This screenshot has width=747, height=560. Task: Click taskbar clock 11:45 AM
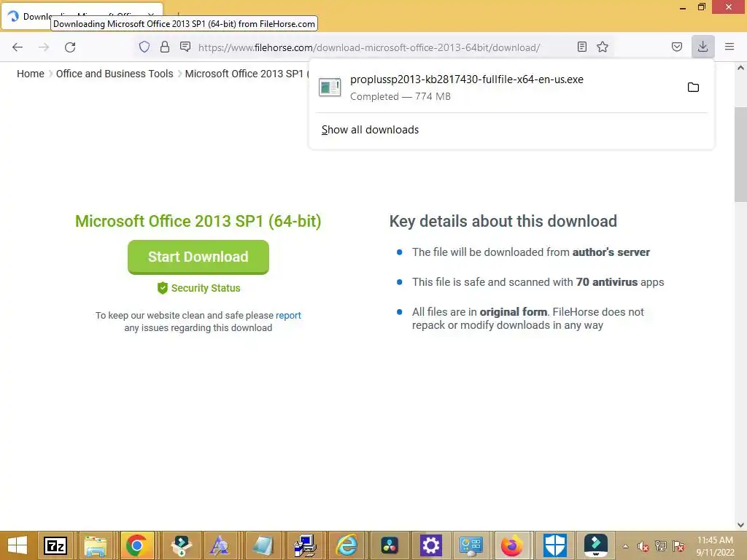pyautogui.click(x=715, y=540)
